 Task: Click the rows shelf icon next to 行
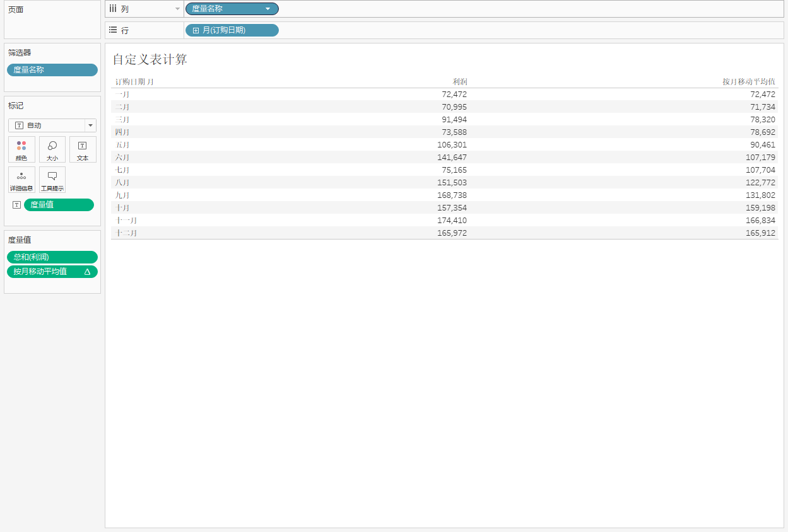coord(112,30)
